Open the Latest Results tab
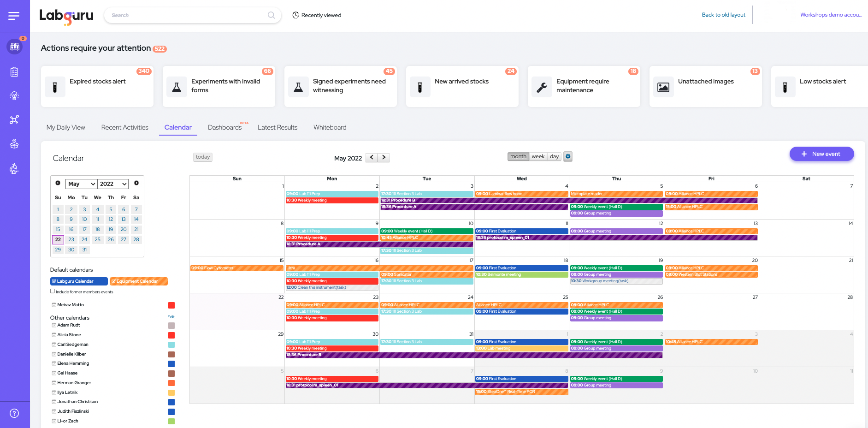868x428 pixels. pyautogui.click(x=277, y=128)
